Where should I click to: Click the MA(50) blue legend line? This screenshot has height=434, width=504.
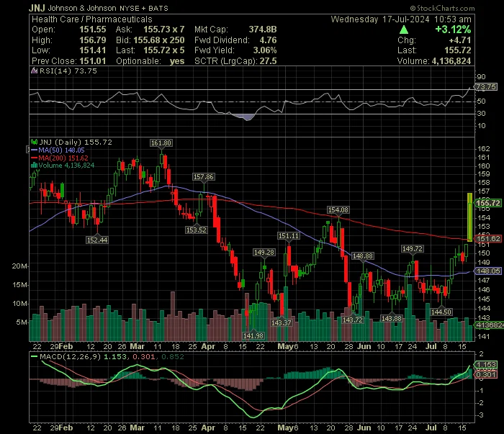34,150
